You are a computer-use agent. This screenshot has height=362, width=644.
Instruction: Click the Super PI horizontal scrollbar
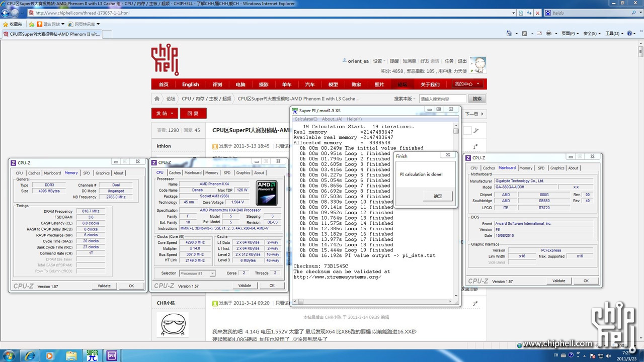(373, 302)
